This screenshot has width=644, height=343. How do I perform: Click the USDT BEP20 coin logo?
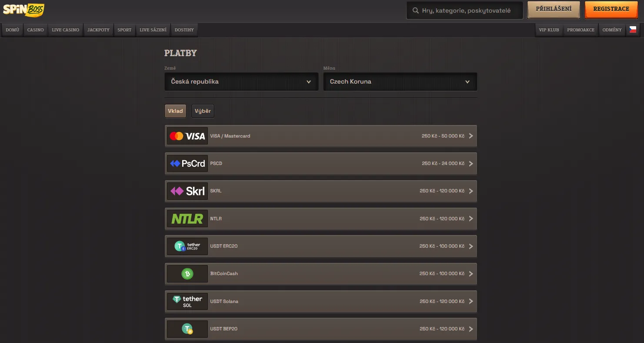click(187, 329)
